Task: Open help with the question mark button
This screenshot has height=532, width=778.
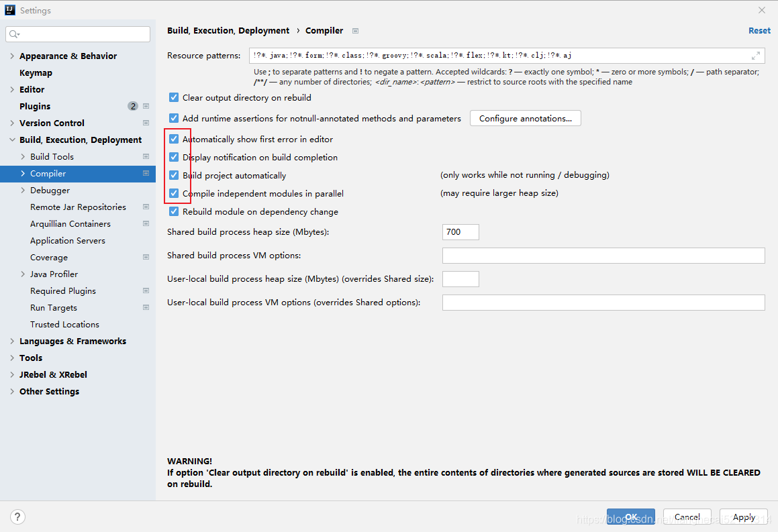Action: (17, 517)
